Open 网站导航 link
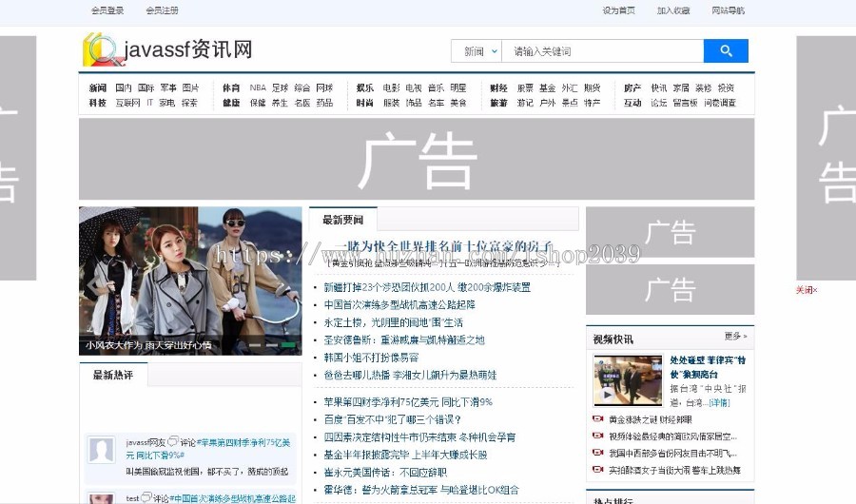Screen dimensions: 856x504 [728, 10]
